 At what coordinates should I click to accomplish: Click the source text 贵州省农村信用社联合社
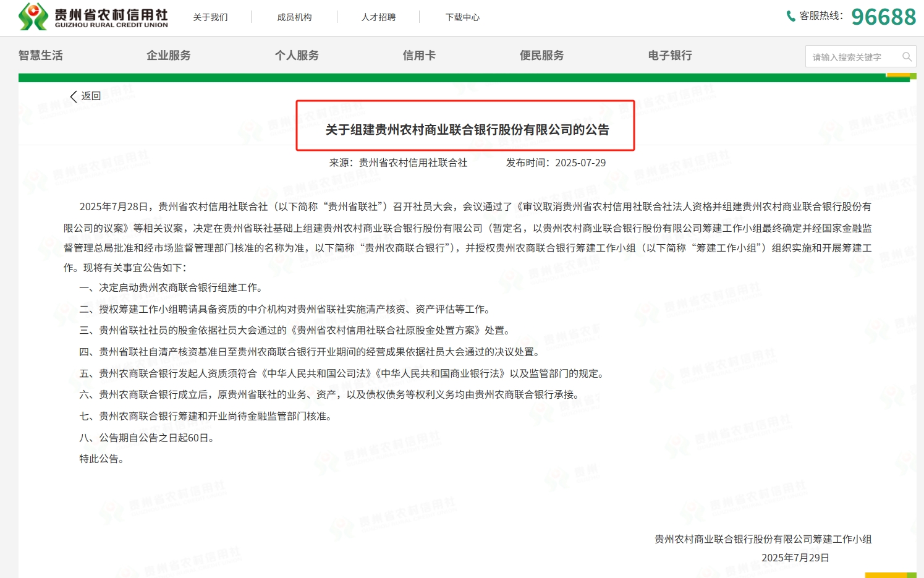tap(413, 163)
